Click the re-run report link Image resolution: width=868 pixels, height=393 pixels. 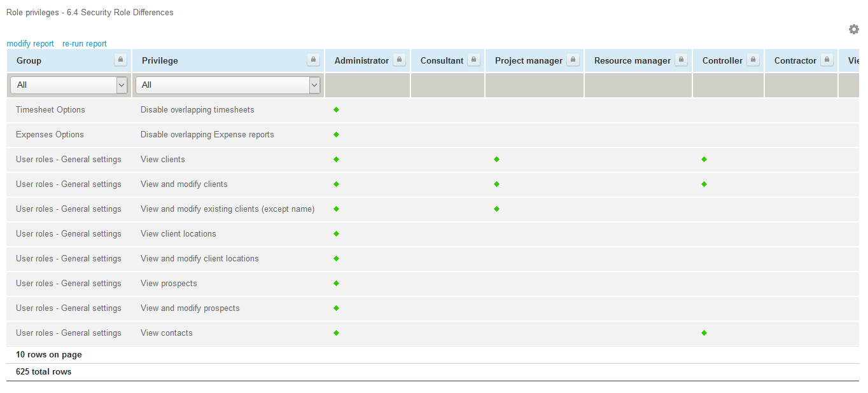pos(85,44)
